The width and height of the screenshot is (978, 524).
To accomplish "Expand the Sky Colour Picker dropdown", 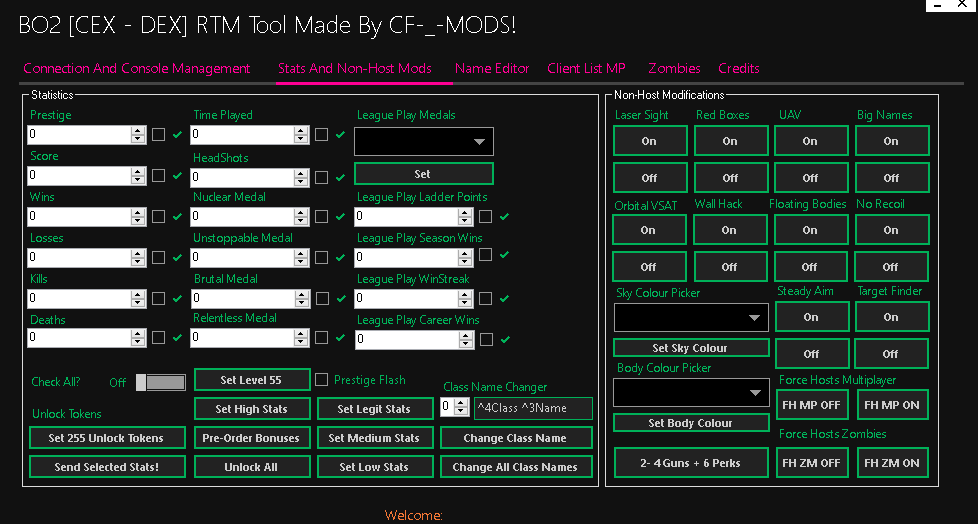I will pyautogui.click(x=692, y=318).
